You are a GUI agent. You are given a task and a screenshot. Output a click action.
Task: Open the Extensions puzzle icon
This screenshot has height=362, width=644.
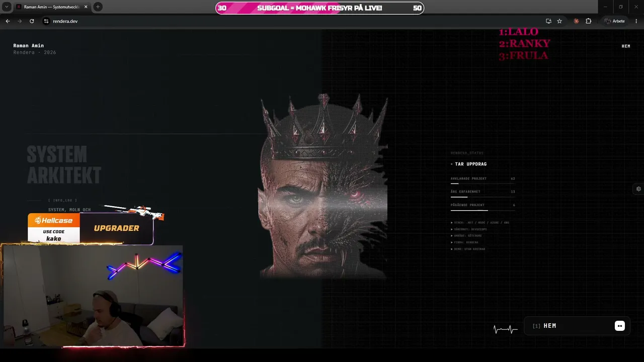tap(588, 21)
